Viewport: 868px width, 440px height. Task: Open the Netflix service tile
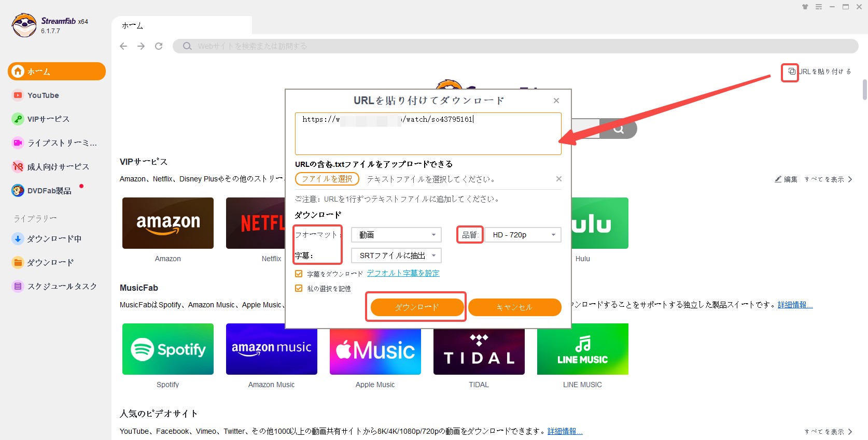click(256, 223)
